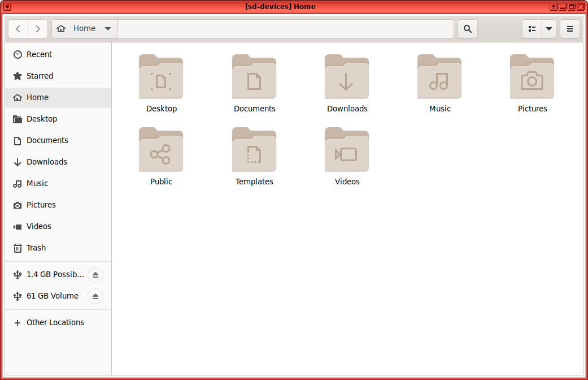This screenshot has height=380, width=588.
Task: Select Starred in the sidebar
Action: [x=40, y=76]
